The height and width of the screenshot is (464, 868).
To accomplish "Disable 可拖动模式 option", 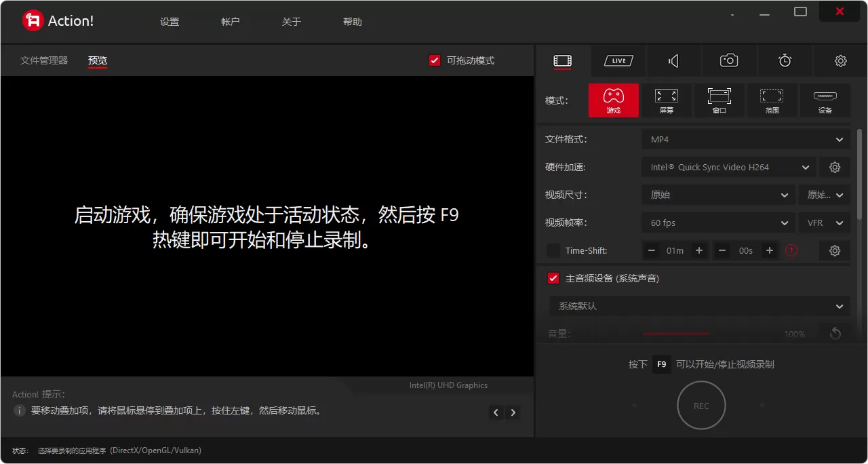I will click(435, 60).
